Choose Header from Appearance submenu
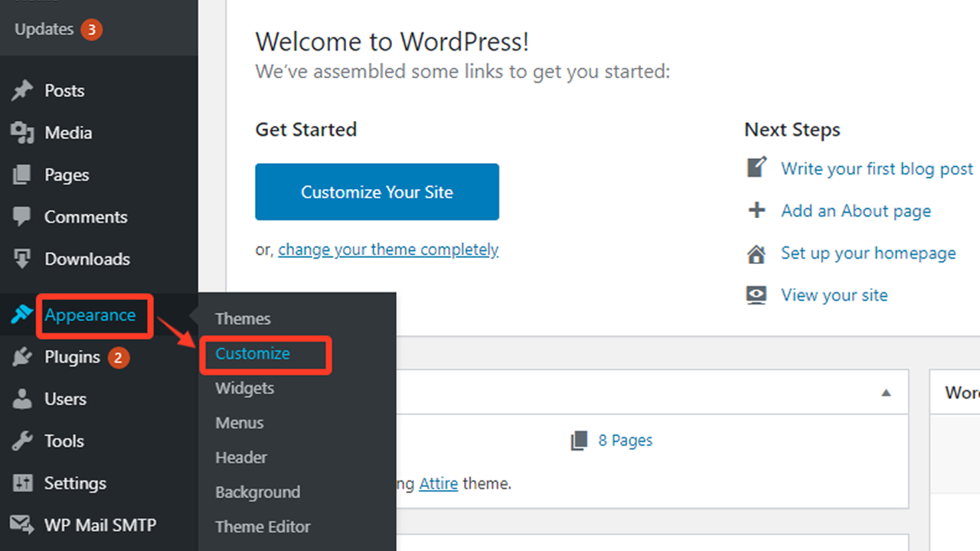The height and width of the screenshot is (551, 980). pyautogui.click(x=241, y=457)
